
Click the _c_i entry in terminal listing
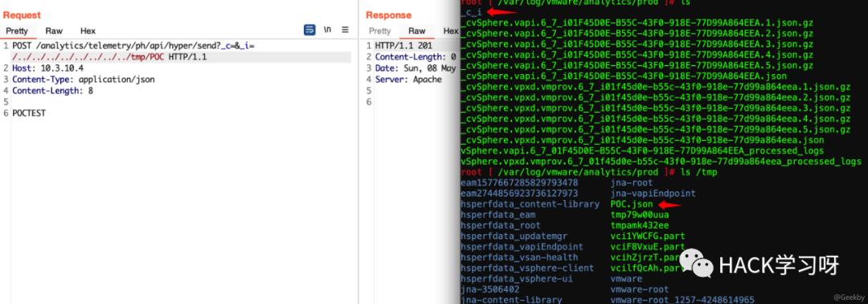point(471,13)
